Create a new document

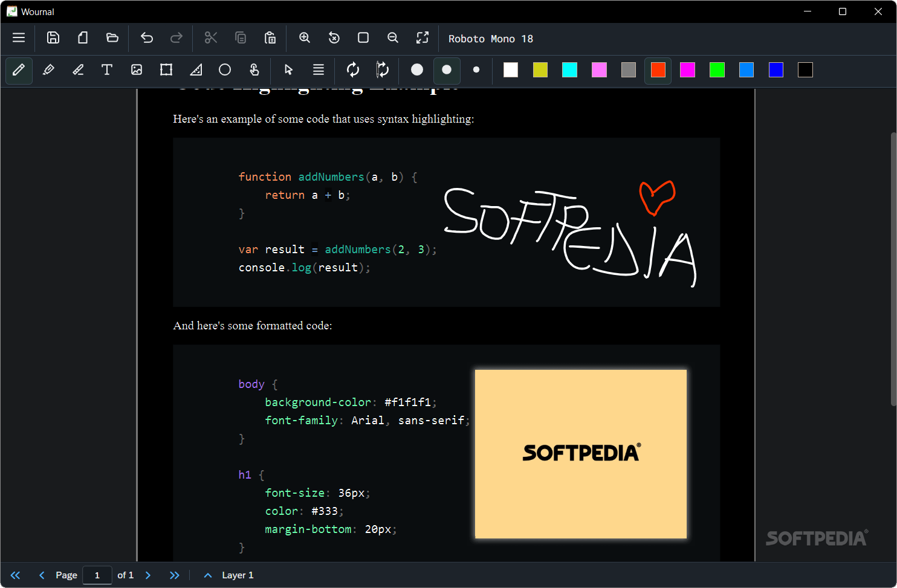pyautogui.click(x=83, y=38)
